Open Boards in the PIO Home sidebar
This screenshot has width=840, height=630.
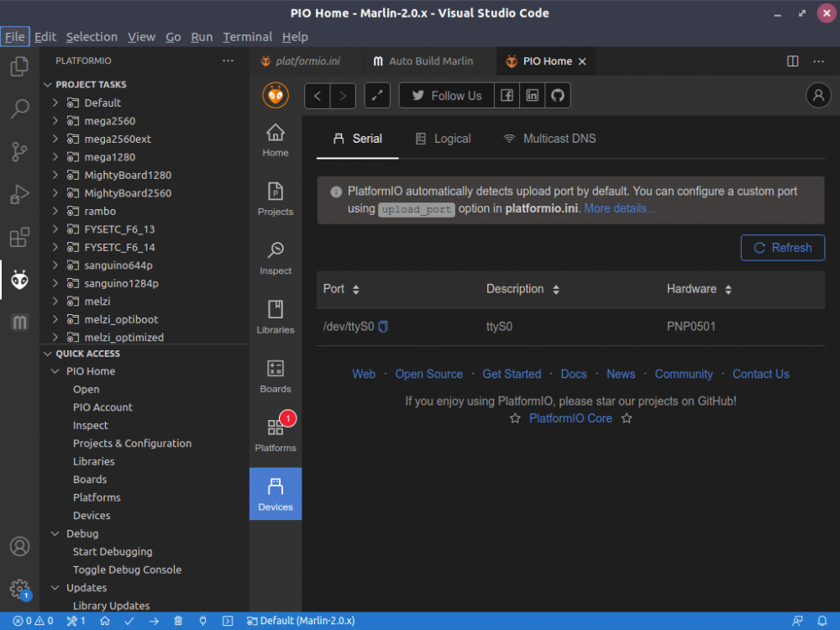(276, 376)
